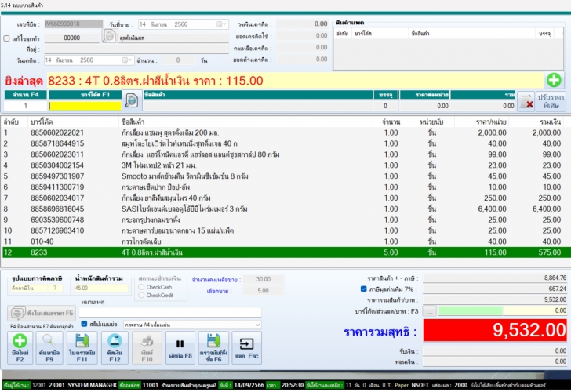Click the date 14/09/2566 in status bar

(x=249, y=385)
